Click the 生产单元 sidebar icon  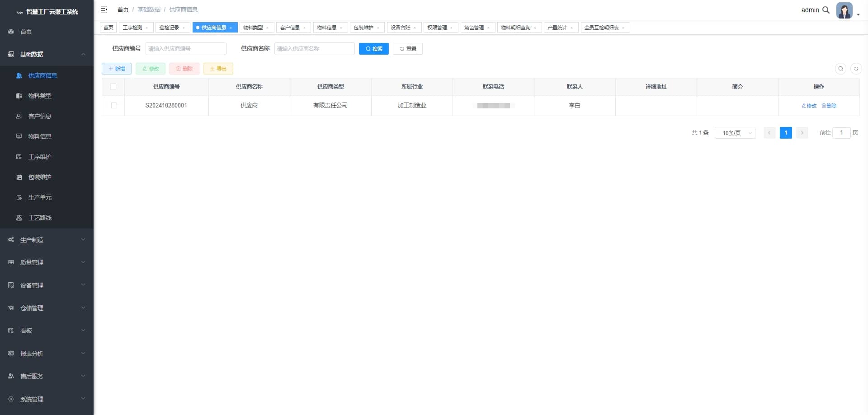pyautogui.click(x=19, y=197)
